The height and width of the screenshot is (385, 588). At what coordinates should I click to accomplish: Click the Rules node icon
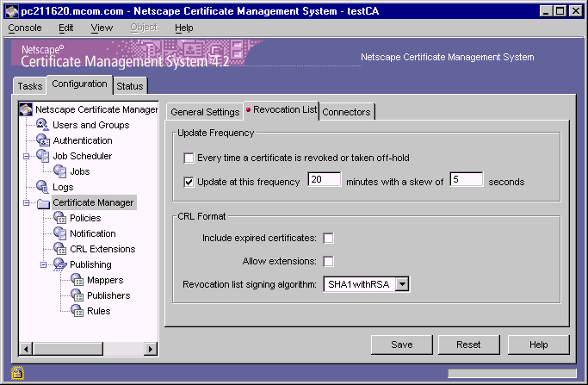pyautogui.click(x=77, y=311)
